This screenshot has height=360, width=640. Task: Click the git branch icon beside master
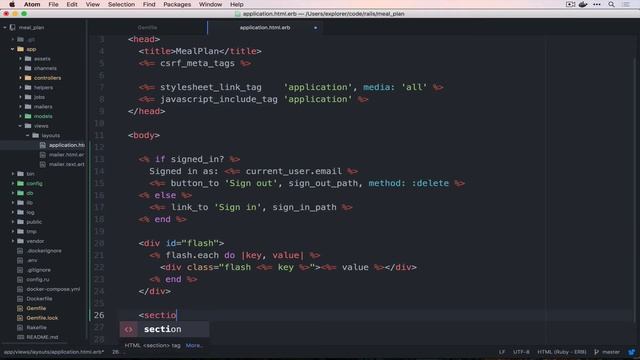point(596,352)
